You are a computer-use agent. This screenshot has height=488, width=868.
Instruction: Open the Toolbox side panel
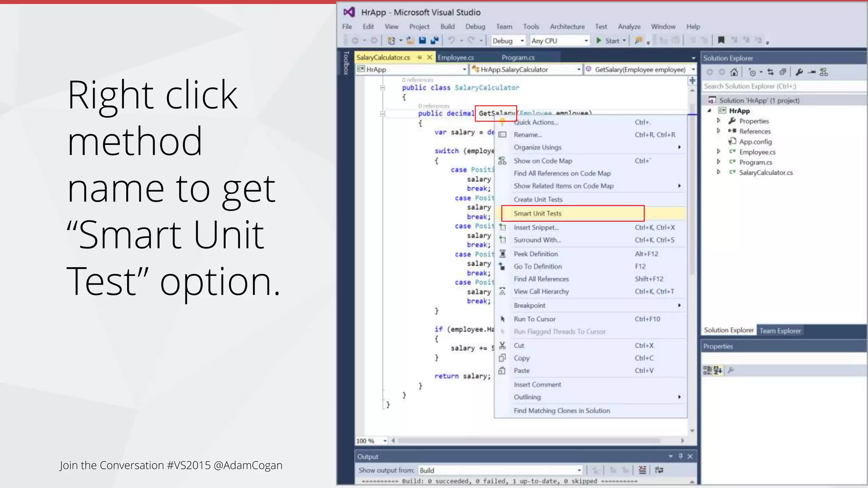click(346, 63)
